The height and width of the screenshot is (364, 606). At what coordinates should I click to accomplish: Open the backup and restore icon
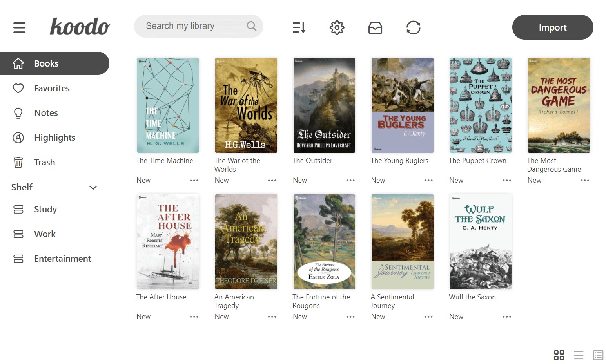point(375,27)
